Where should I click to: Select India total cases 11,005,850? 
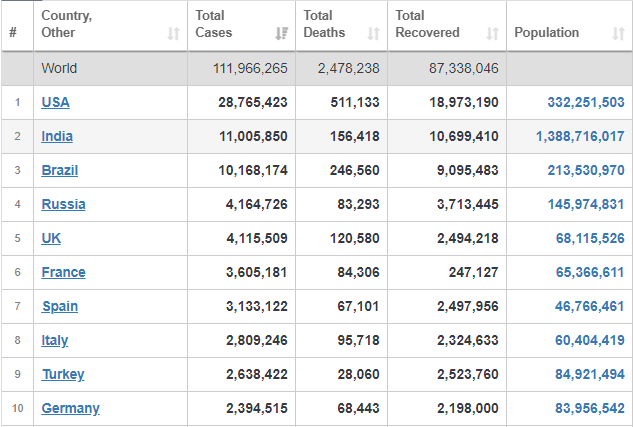coord(253,136)
